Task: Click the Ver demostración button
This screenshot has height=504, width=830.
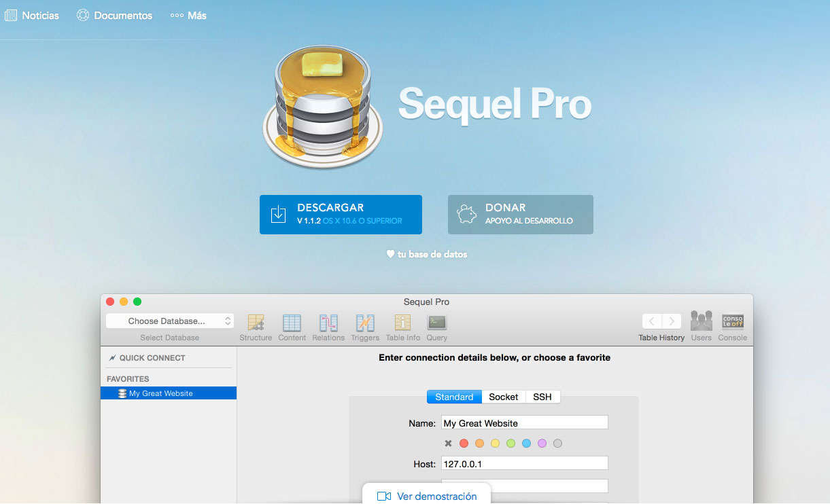Action: tap(428, 494)
